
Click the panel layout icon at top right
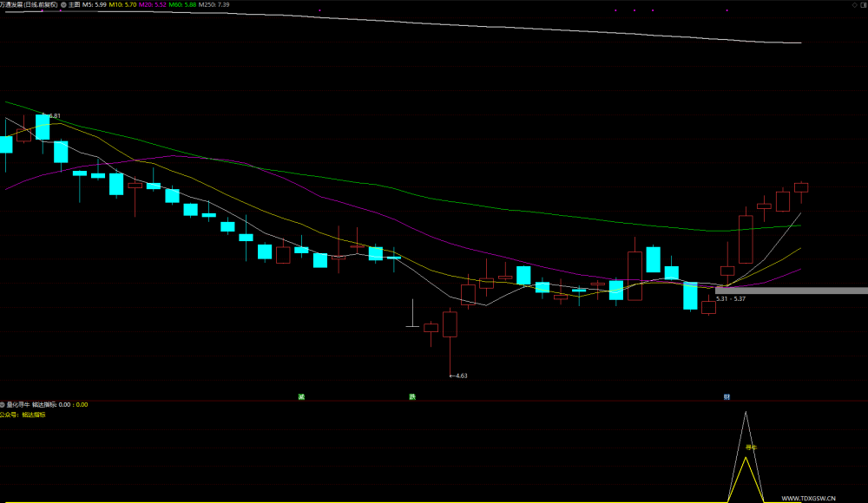pos(864,4)
